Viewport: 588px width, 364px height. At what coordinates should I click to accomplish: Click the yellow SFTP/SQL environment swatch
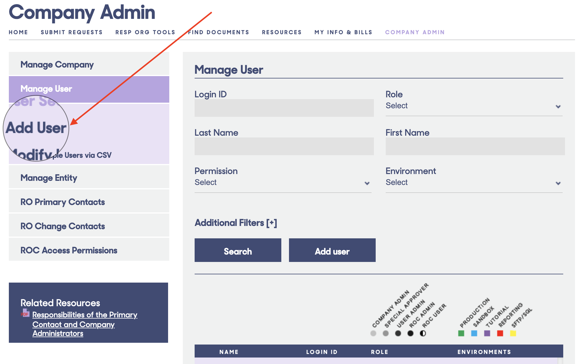point(513,333)
